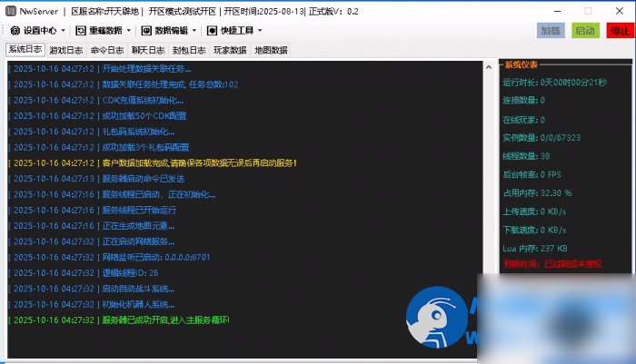Close the NwServer window
The width and height of the screenshot is (636, 364).
(x=620, y=12)
